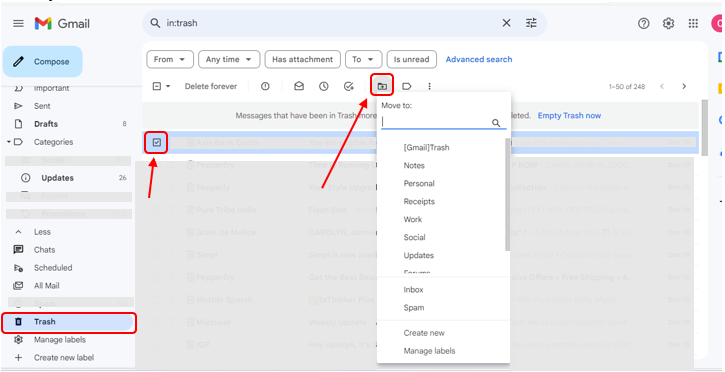725x372 pixels.
Task: Open the Settings gear icon
Action: tap(668, 23)
